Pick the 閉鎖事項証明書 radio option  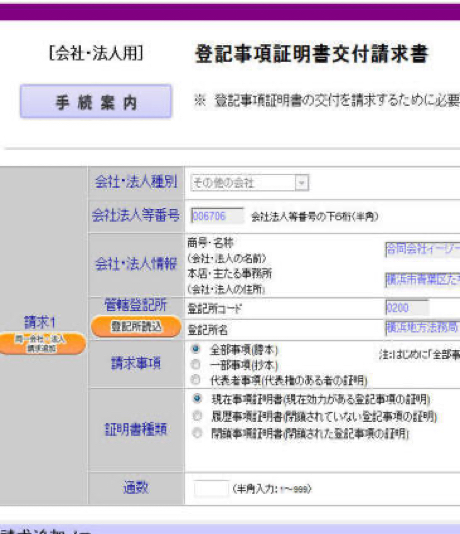[x=197, y=433]
